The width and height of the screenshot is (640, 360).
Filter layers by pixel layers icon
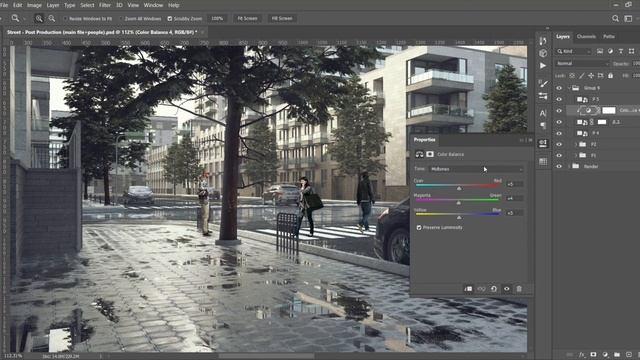click(x=600, y=51)
